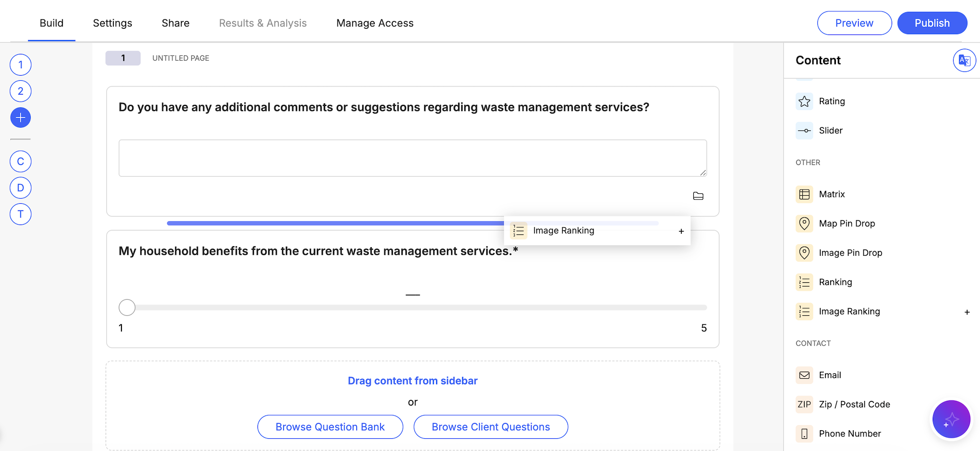This screenshot has width=980, height=451.
Task: Select the Zip / Postal Code icon
Action: pyautogui.click(x=804, y=405)
